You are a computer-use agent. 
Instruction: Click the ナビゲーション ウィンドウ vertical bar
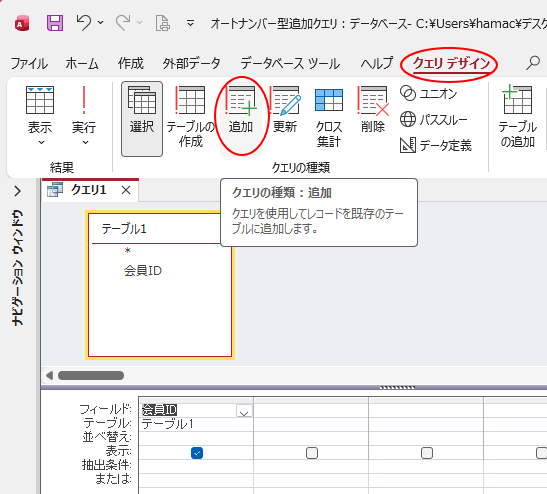pos(17,268)
